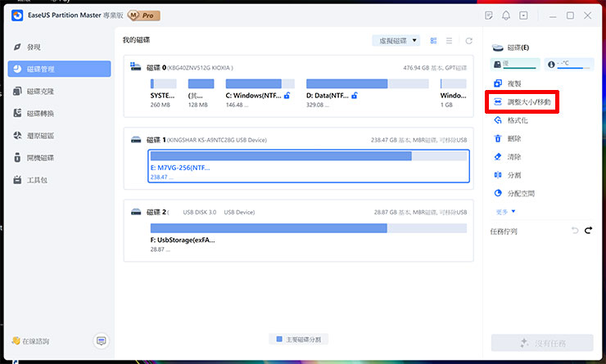Click the EaseUS Partition Master logo icon
606x364 pixels.
[x=17, y=16]
